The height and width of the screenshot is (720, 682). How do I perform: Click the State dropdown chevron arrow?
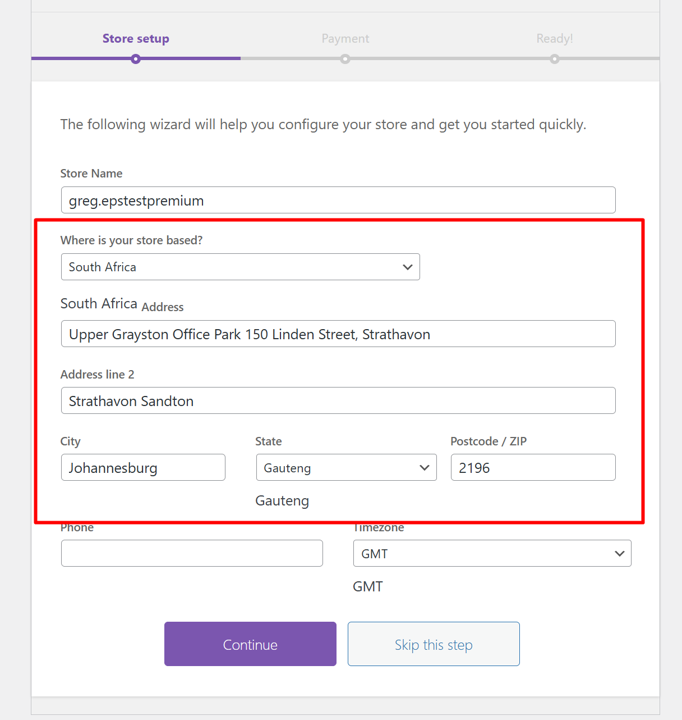(424, 467)
